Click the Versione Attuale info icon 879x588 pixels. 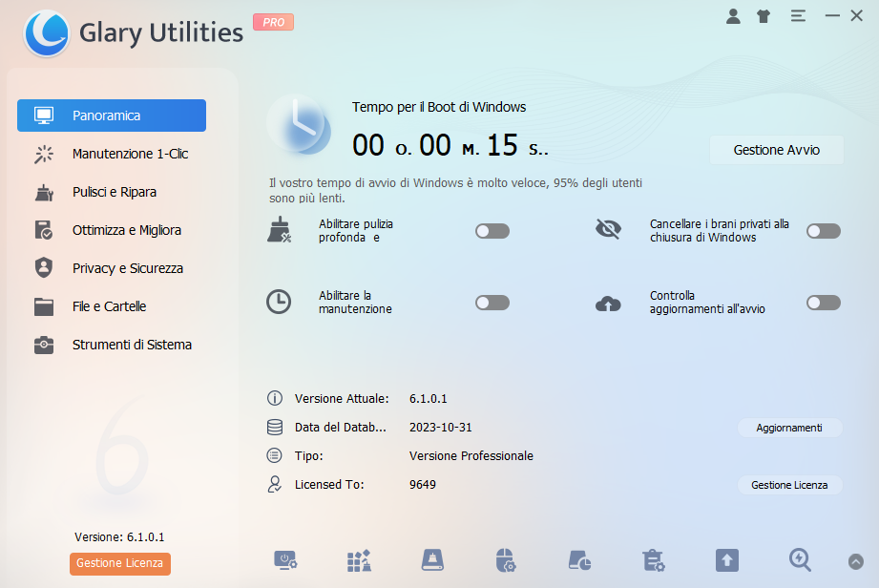(x=274, y=398)
